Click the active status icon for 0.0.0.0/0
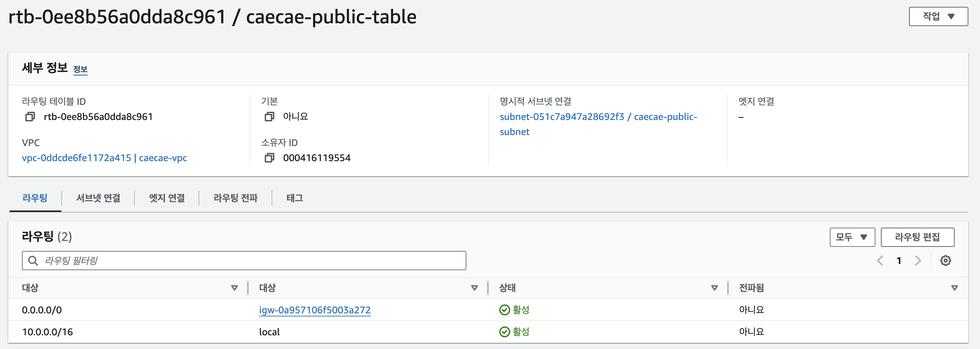The image size is (980, 349). click(504, 310)
